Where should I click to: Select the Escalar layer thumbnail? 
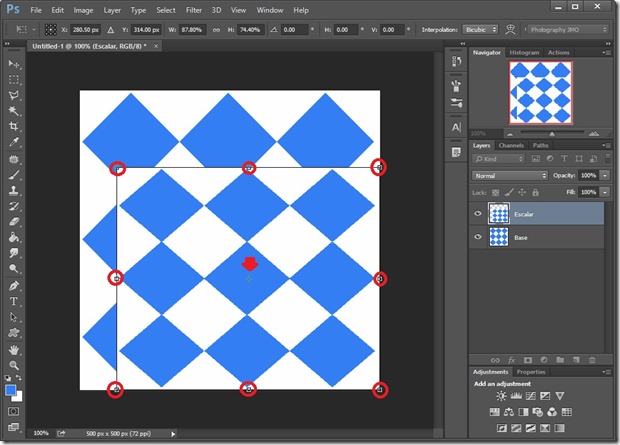click(x=499, y=214)
